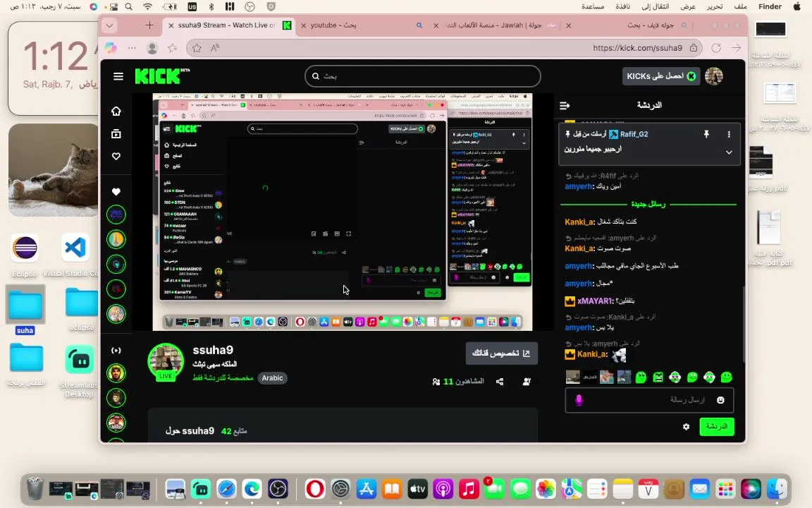Screen dimensions: 812x508
Task: Switch to the Jawlah games platform tab
Action: click(500, 25)
